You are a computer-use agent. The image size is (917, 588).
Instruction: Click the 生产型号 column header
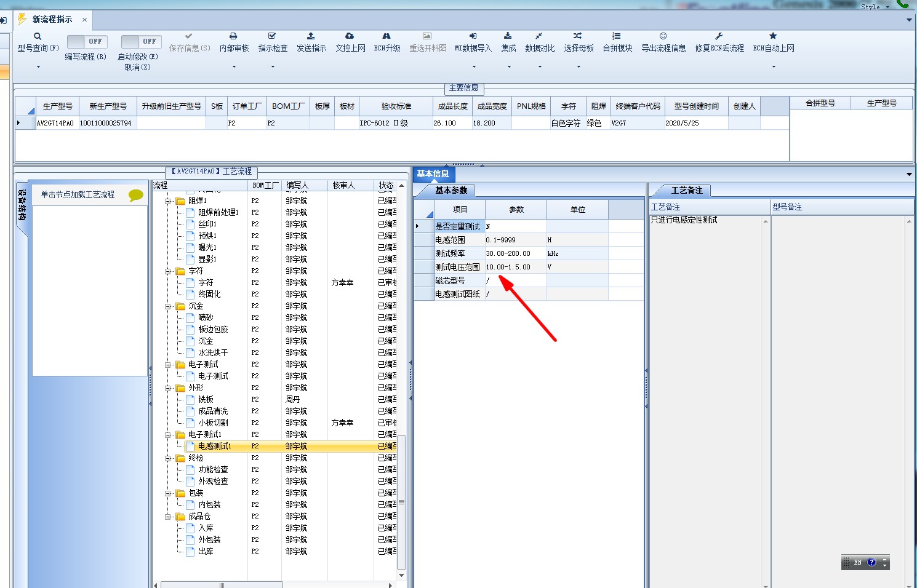(x=58, y=106)
